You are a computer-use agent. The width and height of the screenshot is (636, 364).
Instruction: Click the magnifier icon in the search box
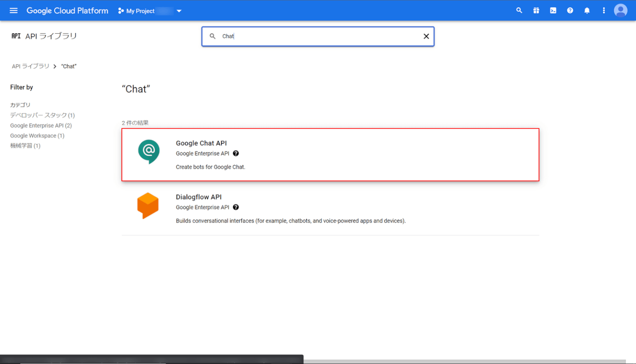tap(212, 36)
